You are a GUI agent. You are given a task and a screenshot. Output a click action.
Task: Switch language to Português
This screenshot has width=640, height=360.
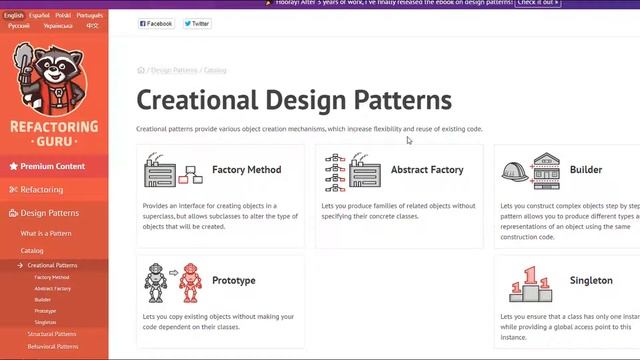point(90,15)
